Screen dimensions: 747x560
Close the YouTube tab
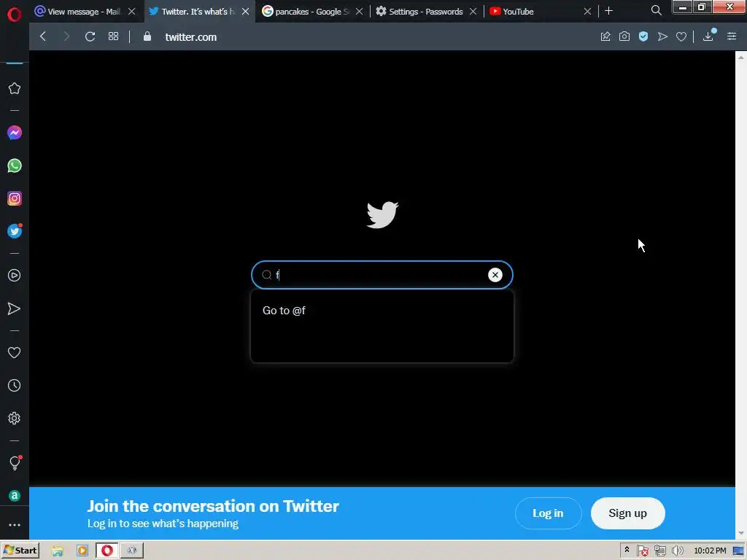(x=587, y=12)
